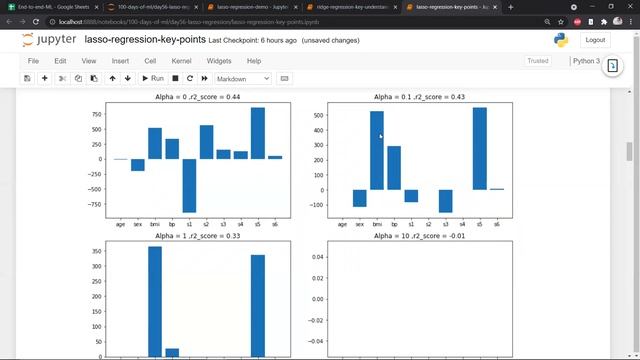Viewport: 640px width, 360px height.
Task: Interrupt the kernel with stop icon
Action: 175,78
